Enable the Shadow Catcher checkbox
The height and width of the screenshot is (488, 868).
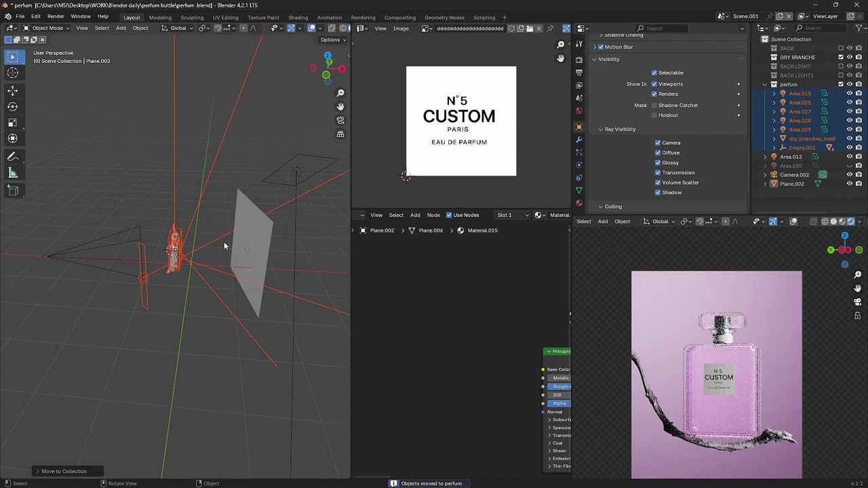click(654, 105)
